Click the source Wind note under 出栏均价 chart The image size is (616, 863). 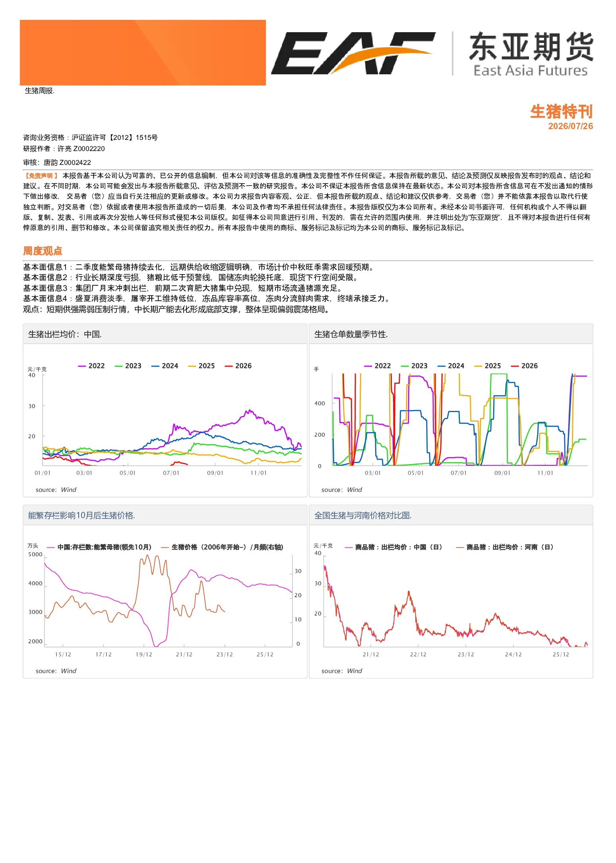56,490
